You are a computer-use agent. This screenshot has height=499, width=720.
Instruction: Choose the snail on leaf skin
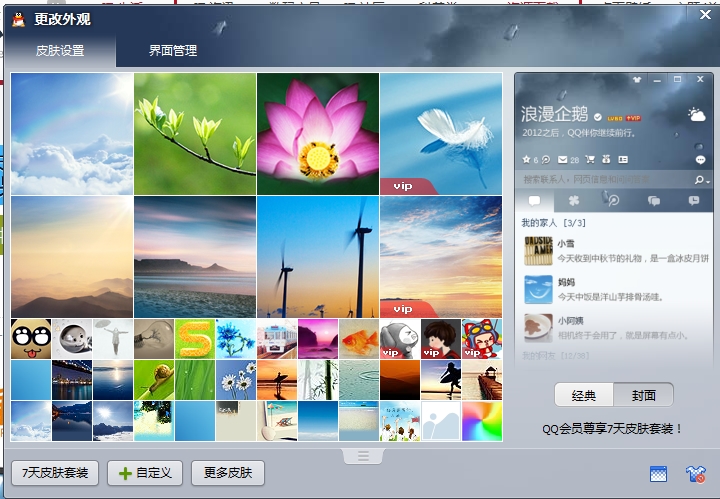154,380
